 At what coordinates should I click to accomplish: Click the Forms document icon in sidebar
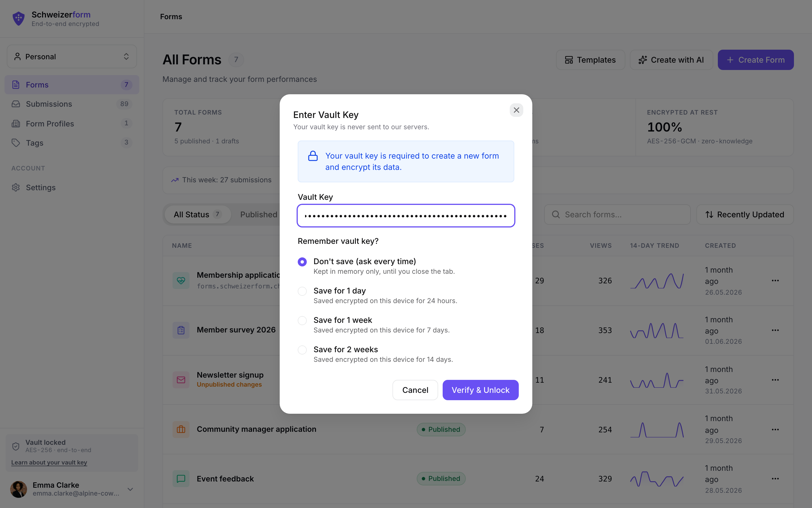[x=16, y=85]
